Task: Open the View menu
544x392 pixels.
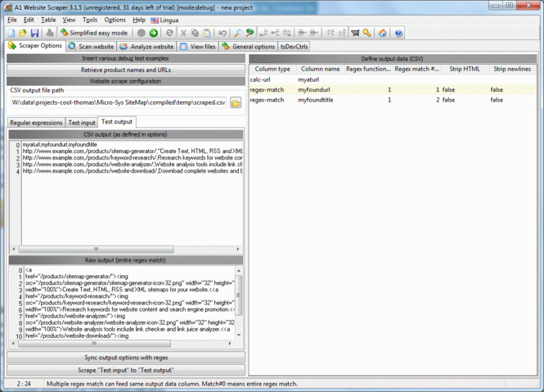Action: 69,20
